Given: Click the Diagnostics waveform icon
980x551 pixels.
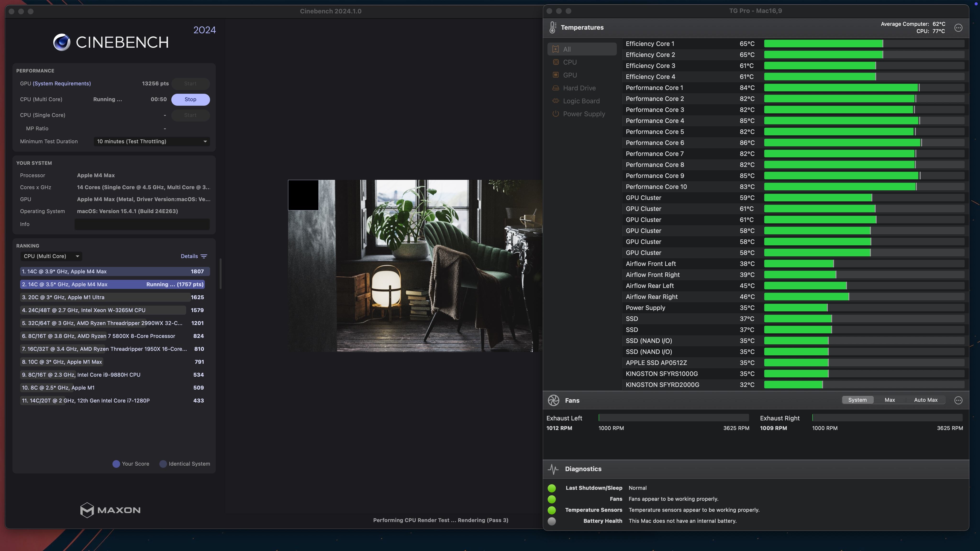Looking at the screenshot, I should tap(553, 469).
